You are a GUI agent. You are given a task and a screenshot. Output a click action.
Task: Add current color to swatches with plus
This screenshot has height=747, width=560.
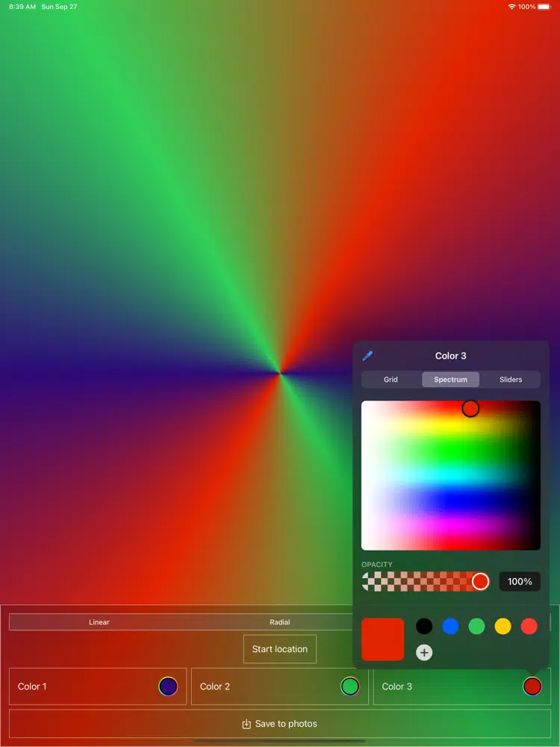point(424,652)
